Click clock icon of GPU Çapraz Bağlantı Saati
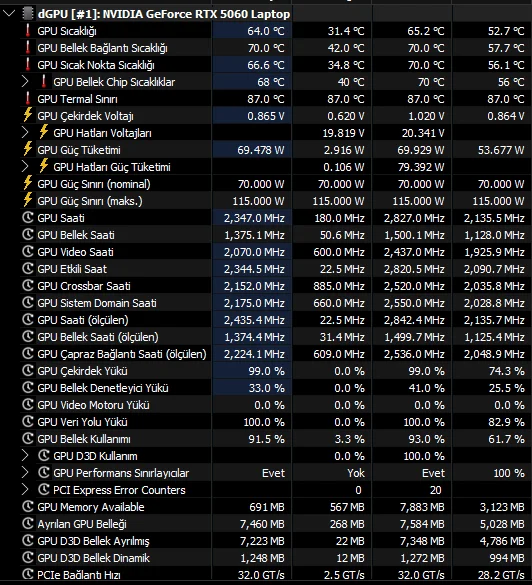This screenshot has height=585, width=532. coord(28,353)
